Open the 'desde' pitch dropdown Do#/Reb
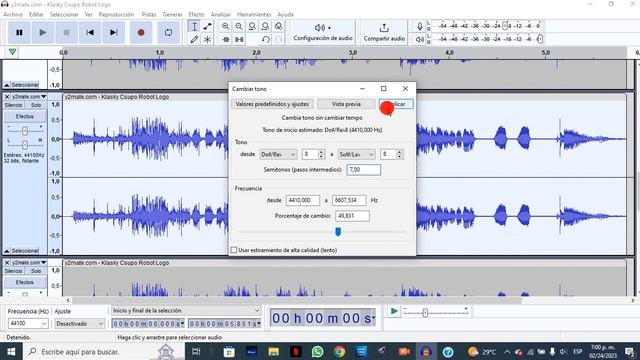The image size is (640, 360). tap(278, 154)
